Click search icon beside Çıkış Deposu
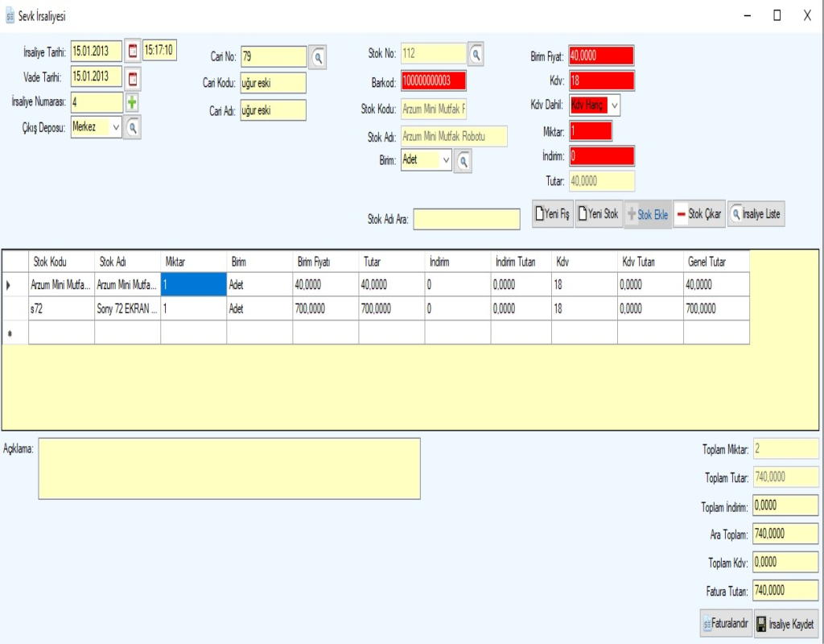Image resolution: width=824 pixels, height=644 pixels. pyautogui.click(x=133, y=127)
